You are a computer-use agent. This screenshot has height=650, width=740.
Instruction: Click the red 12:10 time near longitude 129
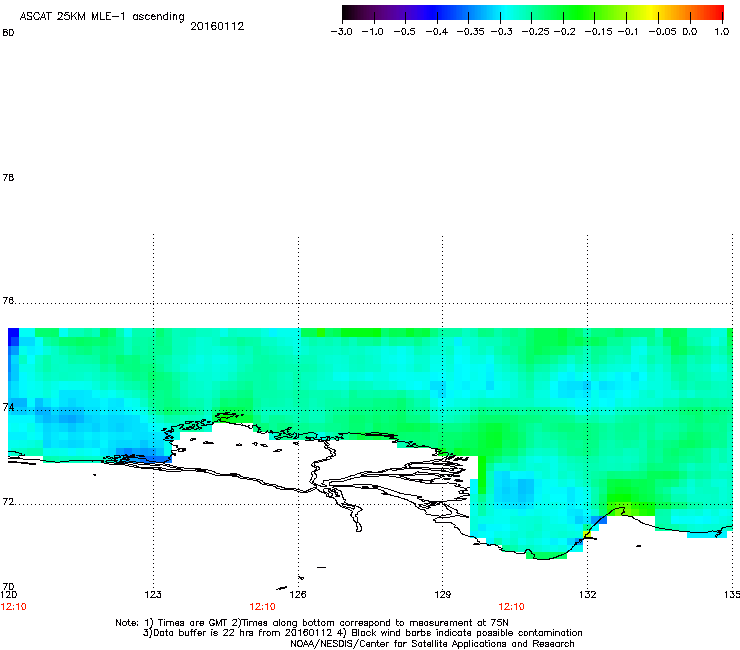pos(512,607)
